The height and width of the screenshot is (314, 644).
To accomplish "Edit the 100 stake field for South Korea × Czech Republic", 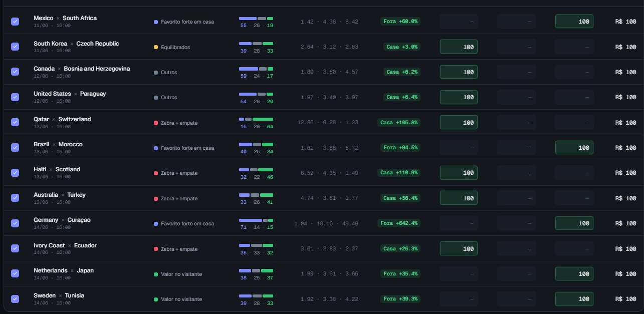I will coord(459,47).
